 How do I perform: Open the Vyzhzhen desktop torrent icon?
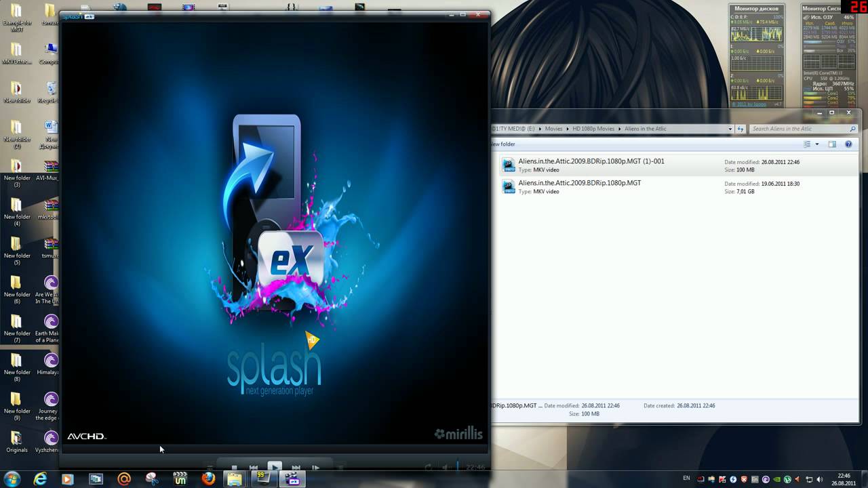(x=50, y=442)
